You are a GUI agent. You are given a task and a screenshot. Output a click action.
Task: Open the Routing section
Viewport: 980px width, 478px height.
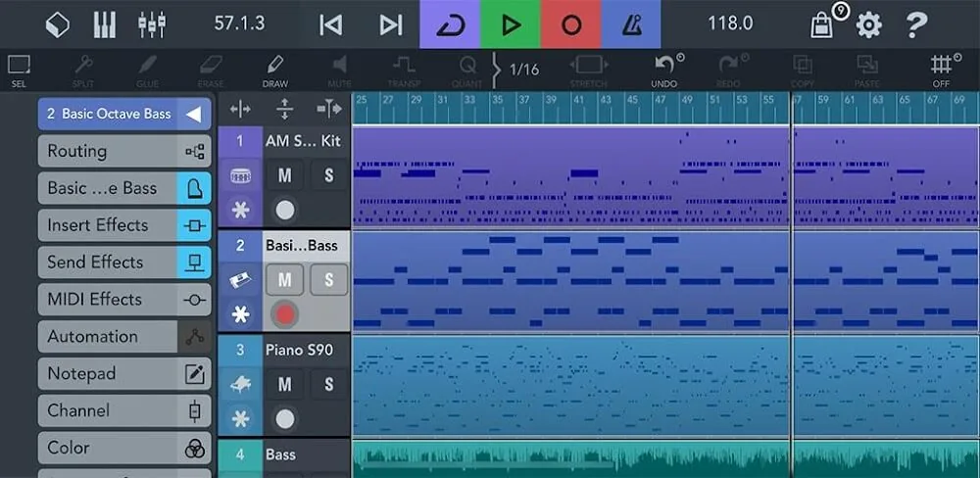[124, 151]
